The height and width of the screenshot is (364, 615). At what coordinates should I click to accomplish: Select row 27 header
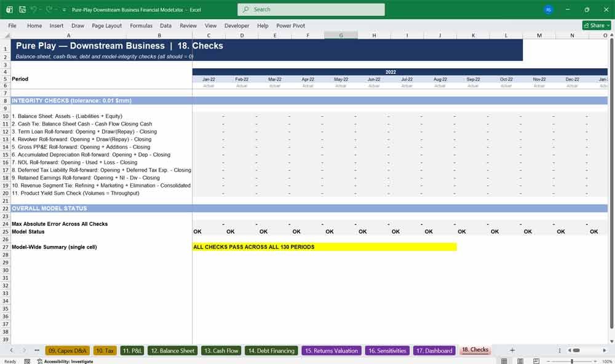[x=6, y=247]
